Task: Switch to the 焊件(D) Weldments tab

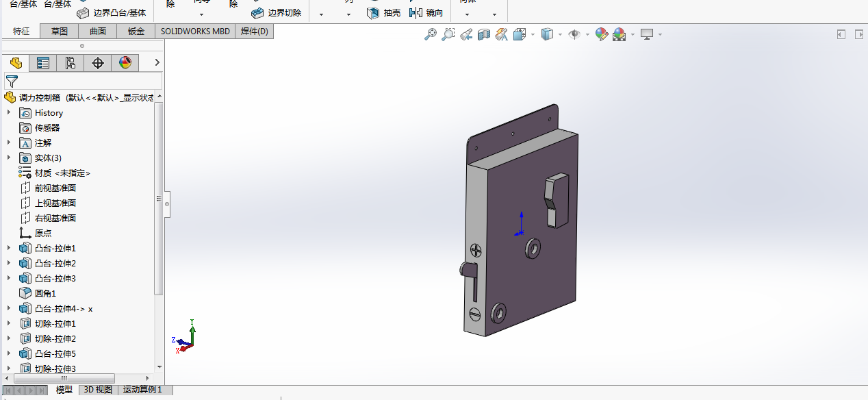Action: tap(255, 31)
